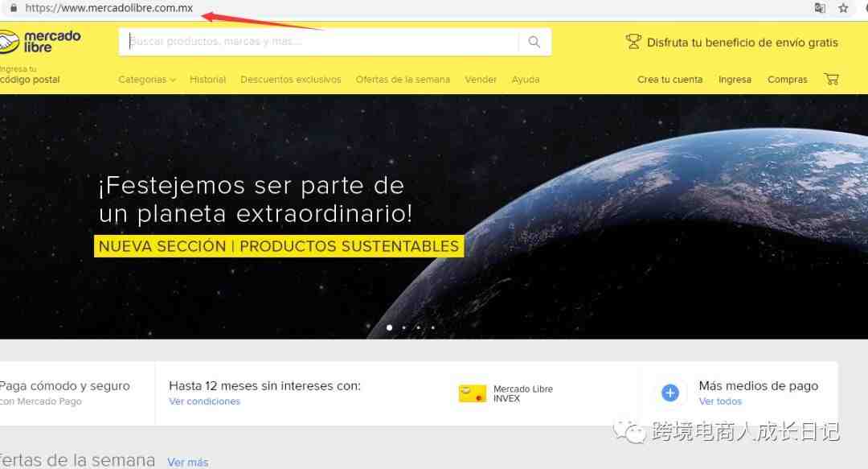This screenshot has width=868, height=469.
Task: Click the browser translate page icon
Action: [x=820, y=8]
